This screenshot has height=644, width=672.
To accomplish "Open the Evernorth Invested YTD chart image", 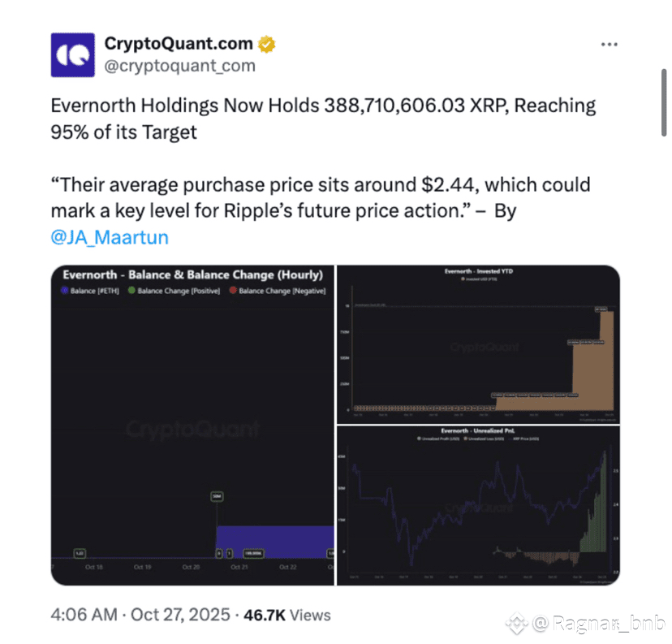I will click(x=478, y=344).
